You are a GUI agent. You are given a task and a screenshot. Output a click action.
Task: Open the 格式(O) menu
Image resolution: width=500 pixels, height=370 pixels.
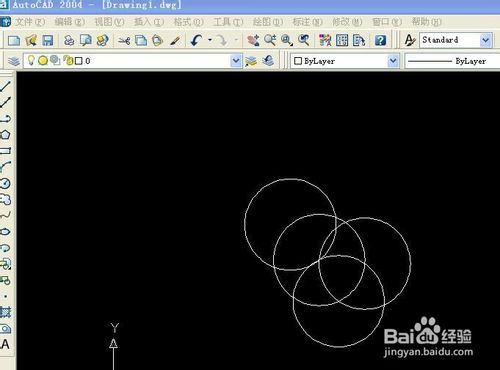tap(189, 22)
